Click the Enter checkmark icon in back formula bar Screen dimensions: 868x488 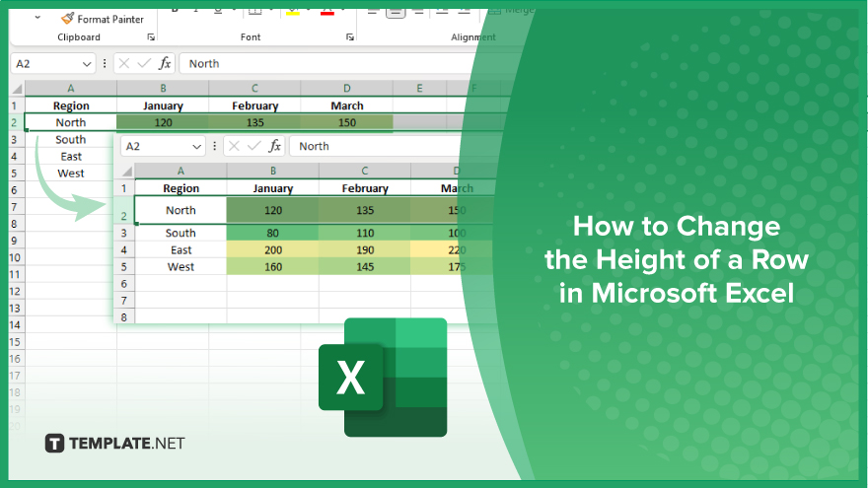144,64
